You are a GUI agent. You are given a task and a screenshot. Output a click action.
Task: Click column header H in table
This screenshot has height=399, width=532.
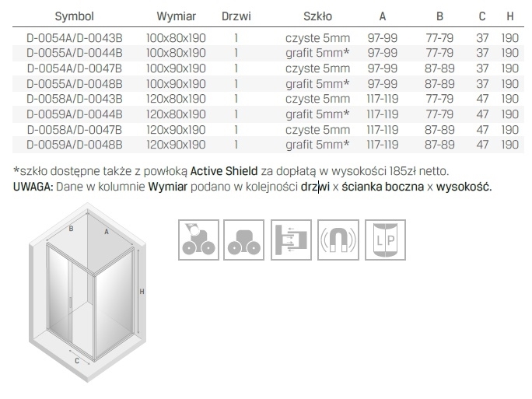(x=510, y=16)
